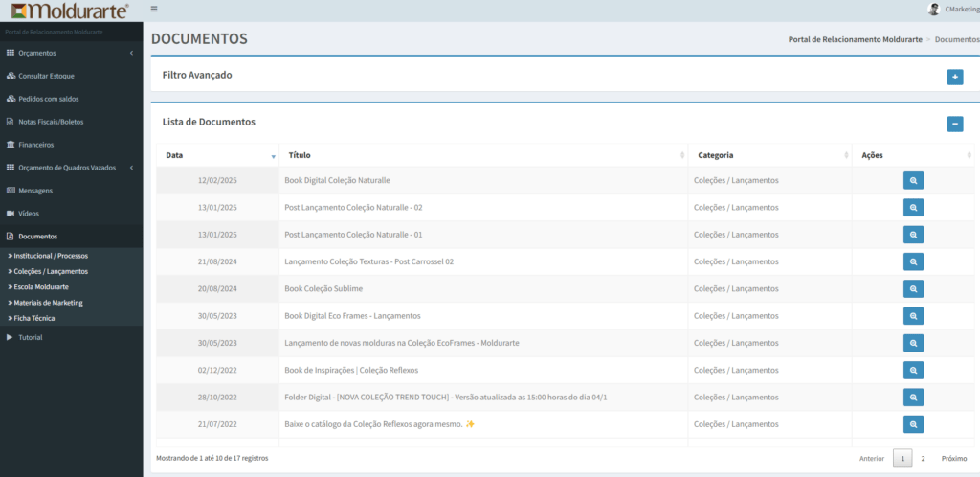Click date cell 20/08/2024

pyautogui.click(x=217, y=289)
